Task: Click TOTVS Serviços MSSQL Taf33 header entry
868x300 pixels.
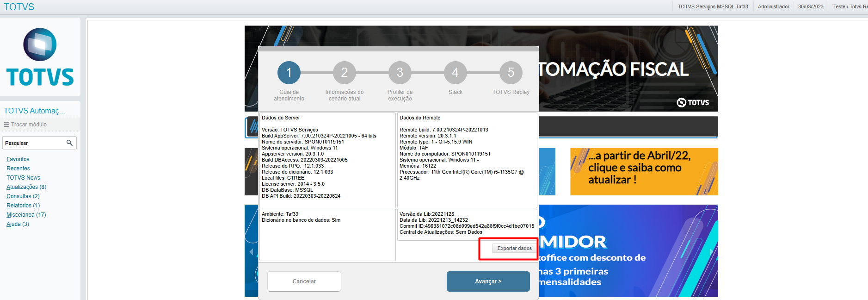Action: (713, 6)
